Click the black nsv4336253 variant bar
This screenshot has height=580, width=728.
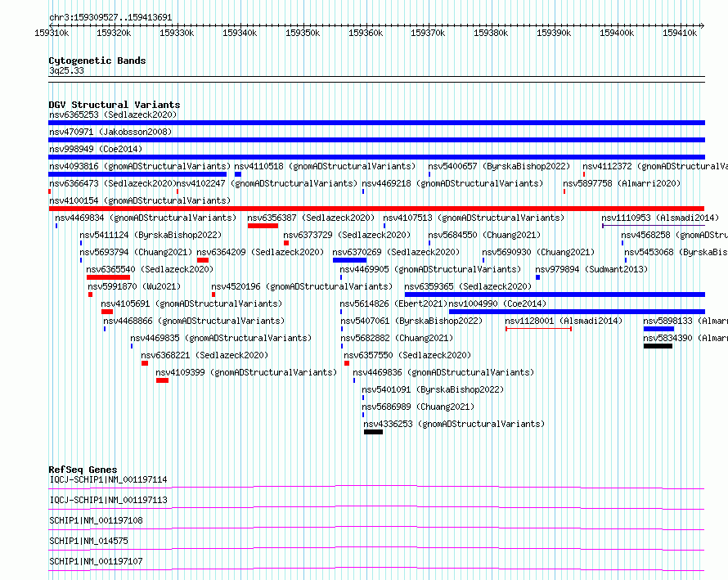(373, 432)
